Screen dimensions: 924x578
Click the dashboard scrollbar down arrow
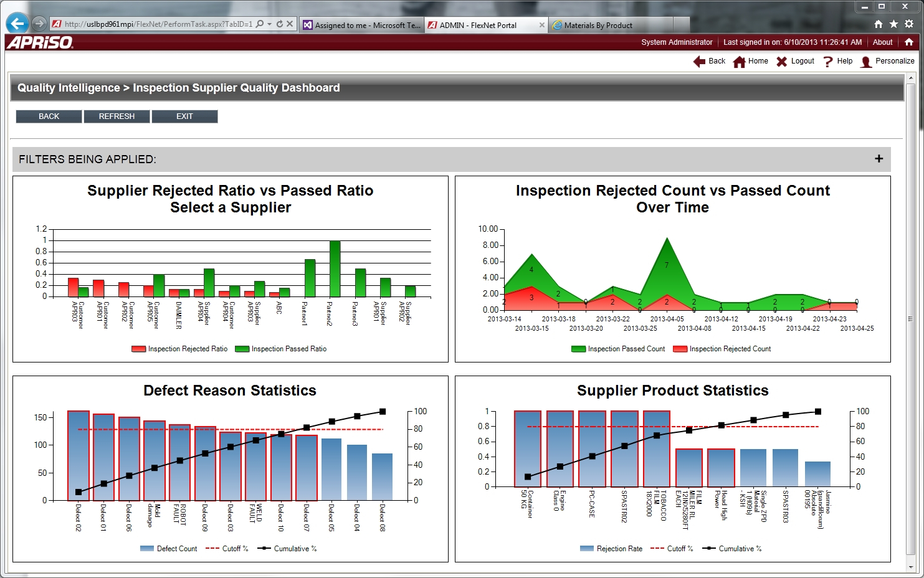point(911,567)
